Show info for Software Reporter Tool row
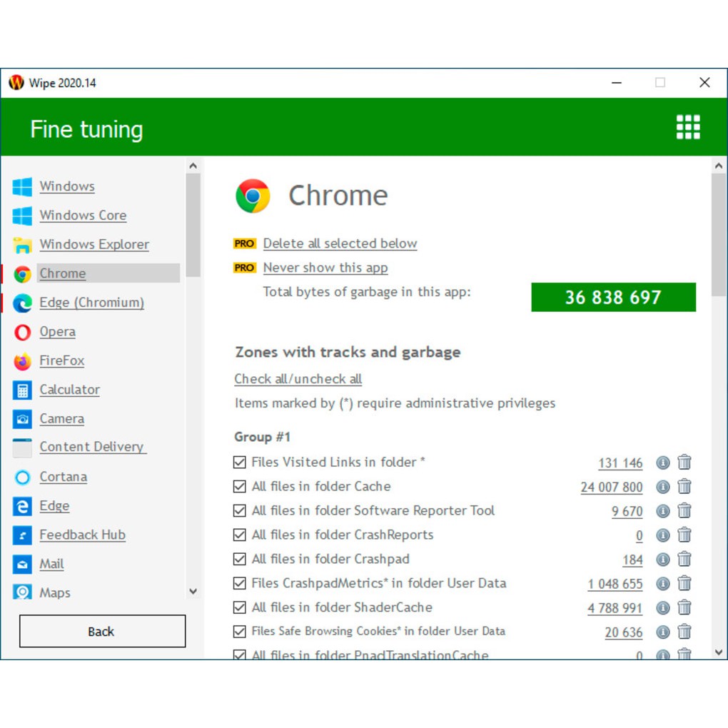The height and width of the screenshot is (728, 728). (x=663, y=511)
